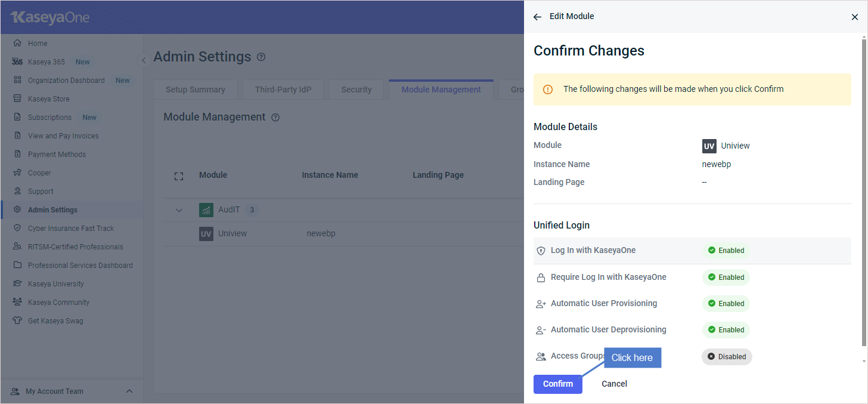The height and width of the screenshot is (404, 868).
Task: Click the Professional Services Dashboard folder icon
Action: point(17,265)
